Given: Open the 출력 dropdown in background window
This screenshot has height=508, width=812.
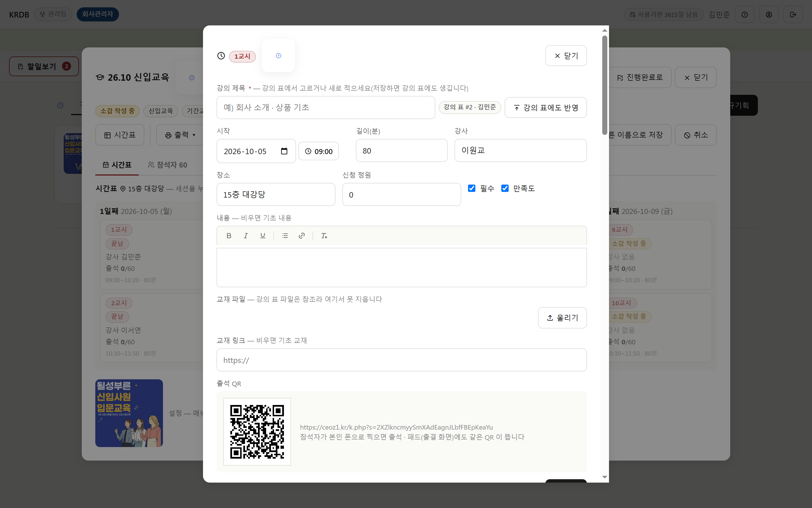Looking at the screenshot, I should 180,135.
